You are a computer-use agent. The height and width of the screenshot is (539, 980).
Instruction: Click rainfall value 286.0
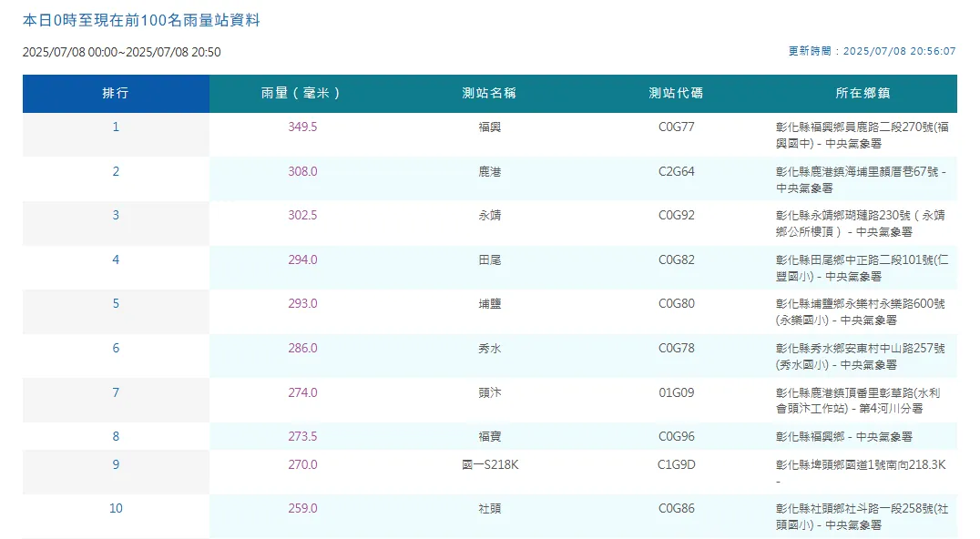(302, 349)
